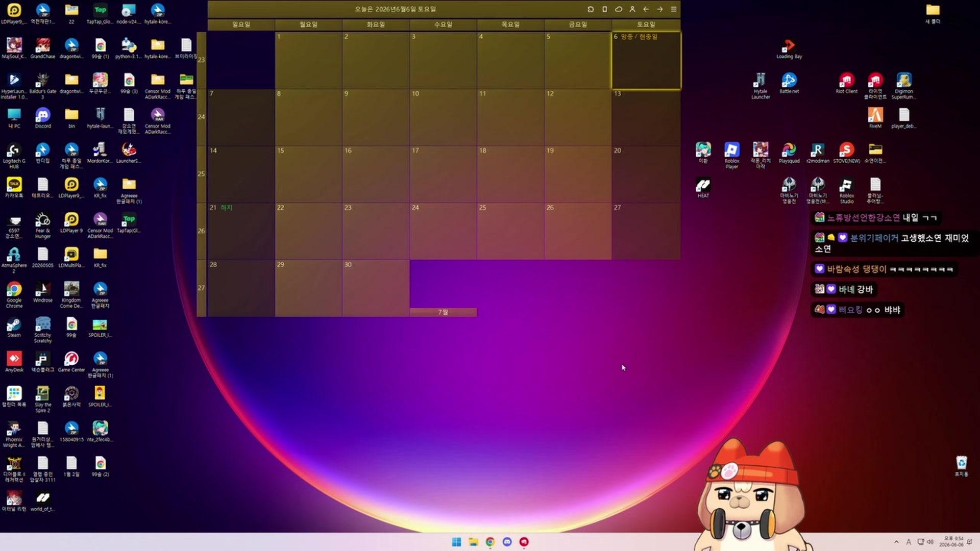Open the 20260505 text file
Screen dimensions: 980x551
point(43,257)
